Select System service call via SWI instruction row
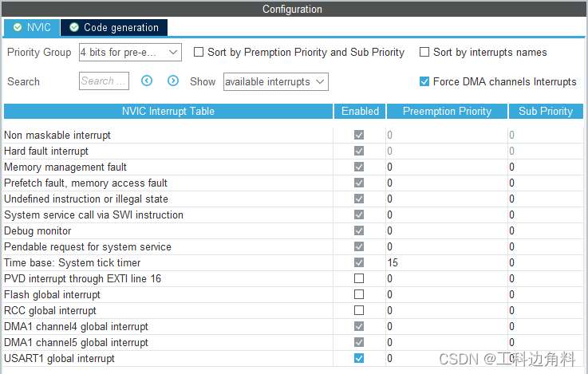The image size is (588, 374). [x=94, y=215]
